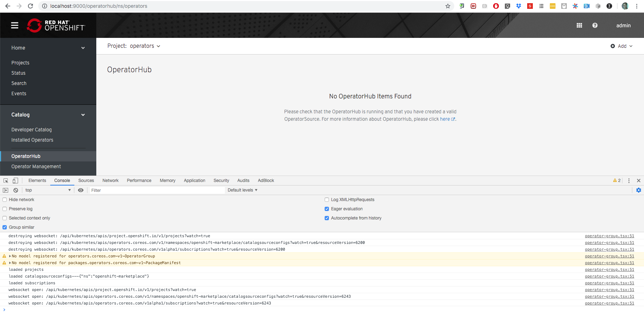The image size is (644, 325).
Task: Collapse the Catalog section chevron
Action: click(x=83, y=115)
